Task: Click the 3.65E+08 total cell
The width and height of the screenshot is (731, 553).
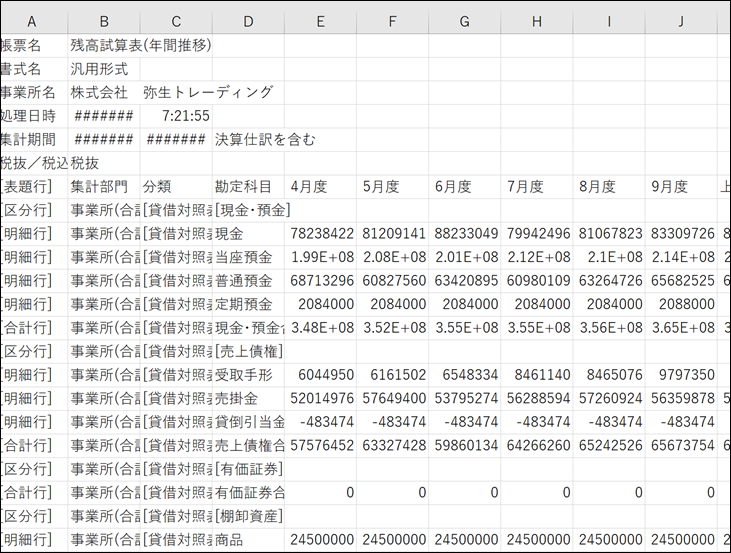Action: pos(681,328)
